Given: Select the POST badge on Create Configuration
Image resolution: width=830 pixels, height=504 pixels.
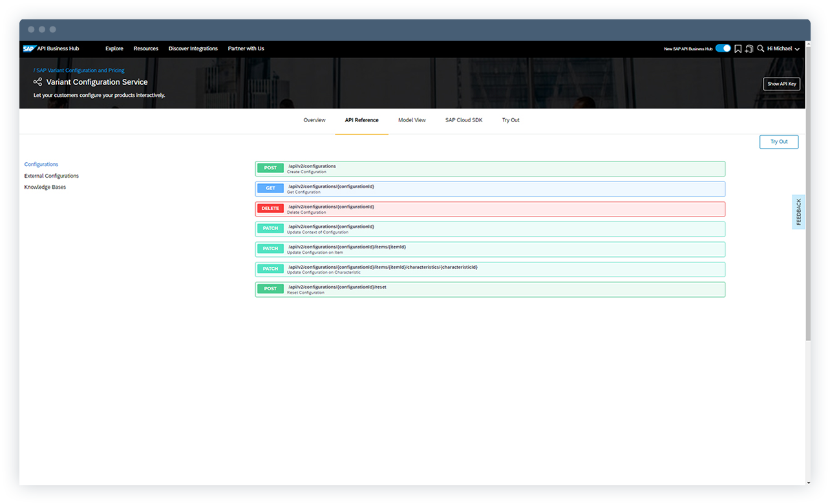Looking at the screenshot, I should pyautogui.click(x=270, y=167).
